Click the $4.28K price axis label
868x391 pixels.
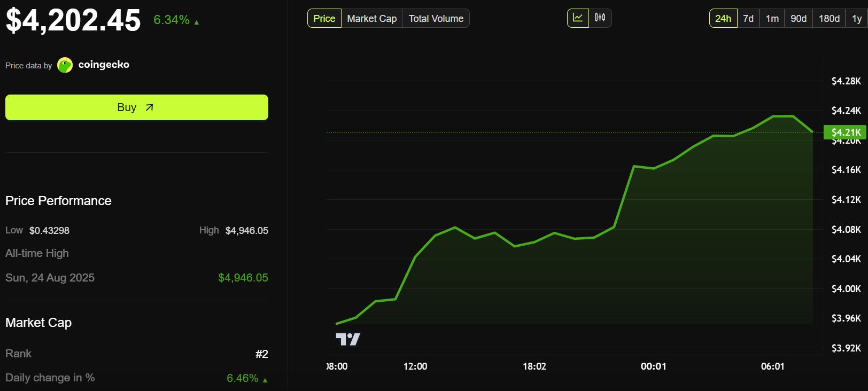pyautogui.click(x=846, y=81)
